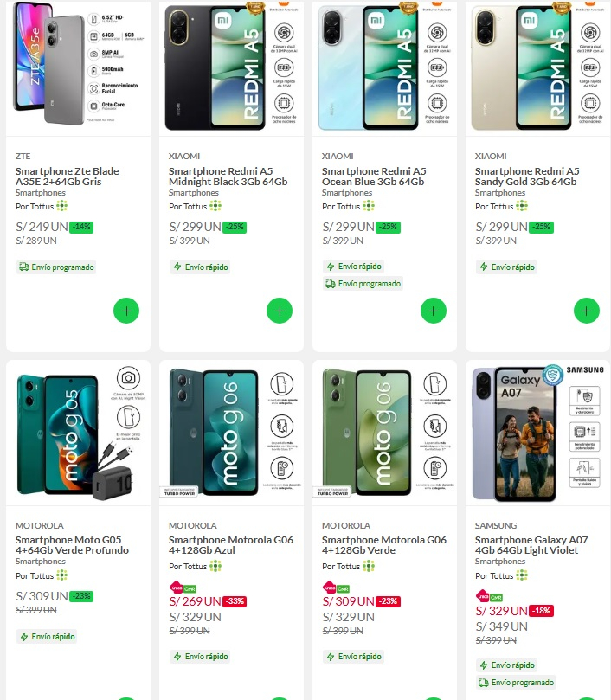Click Galaxy A07 product thumbnail
This screenshot has width=611, height=700.
[537, 433]
